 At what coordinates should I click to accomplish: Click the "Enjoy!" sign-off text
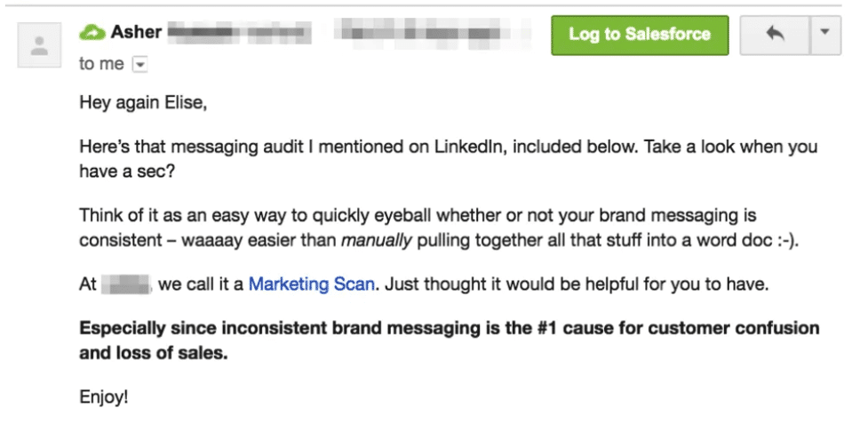click(x=104, y=397)
